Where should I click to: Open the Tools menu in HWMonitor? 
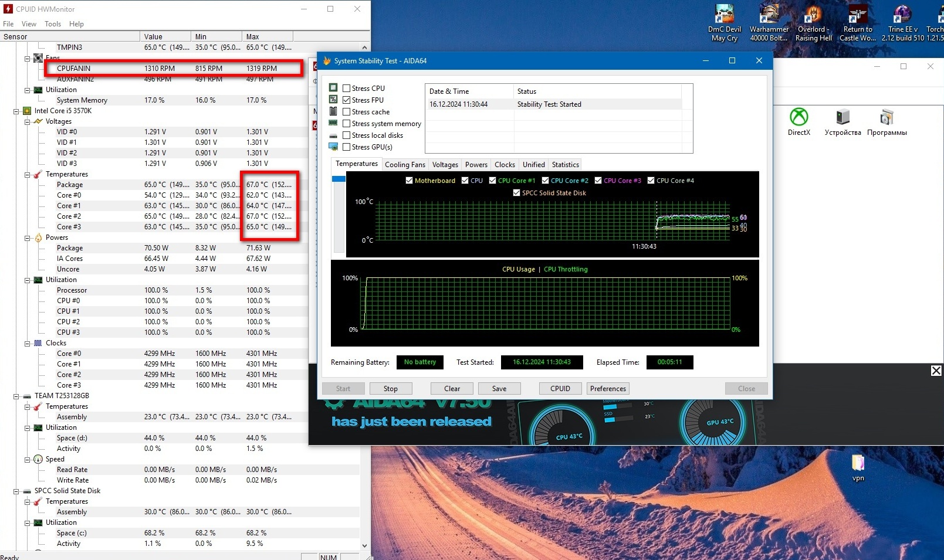(x=53, y=24)
